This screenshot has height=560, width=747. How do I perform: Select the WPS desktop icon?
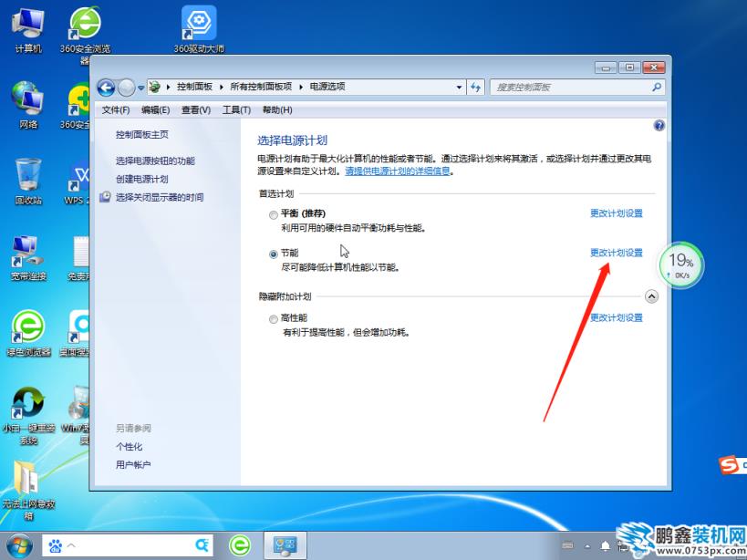tap(79, 183)
